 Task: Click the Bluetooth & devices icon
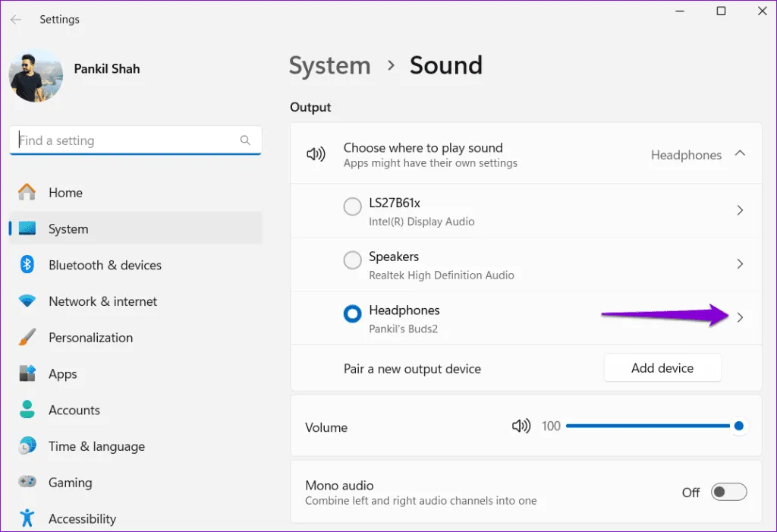tap(27, 265)
